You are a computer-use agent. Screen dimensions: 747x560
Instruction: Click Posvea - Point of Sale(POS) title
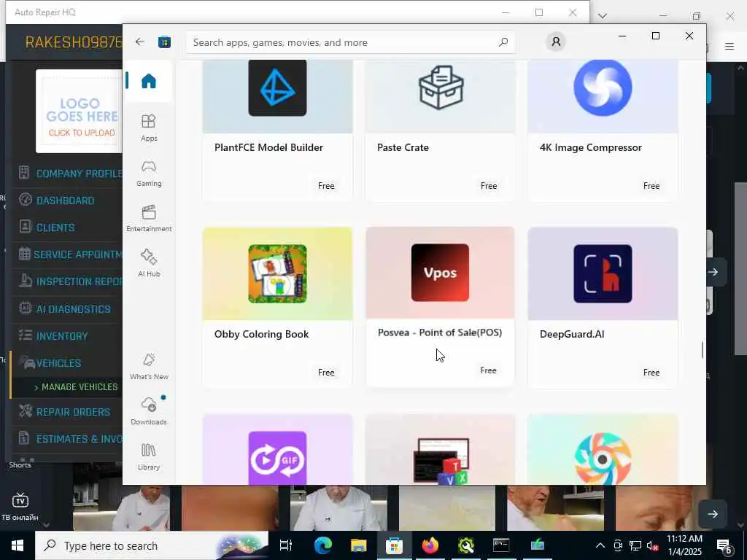pyautogui.click(x=440, y=332)
